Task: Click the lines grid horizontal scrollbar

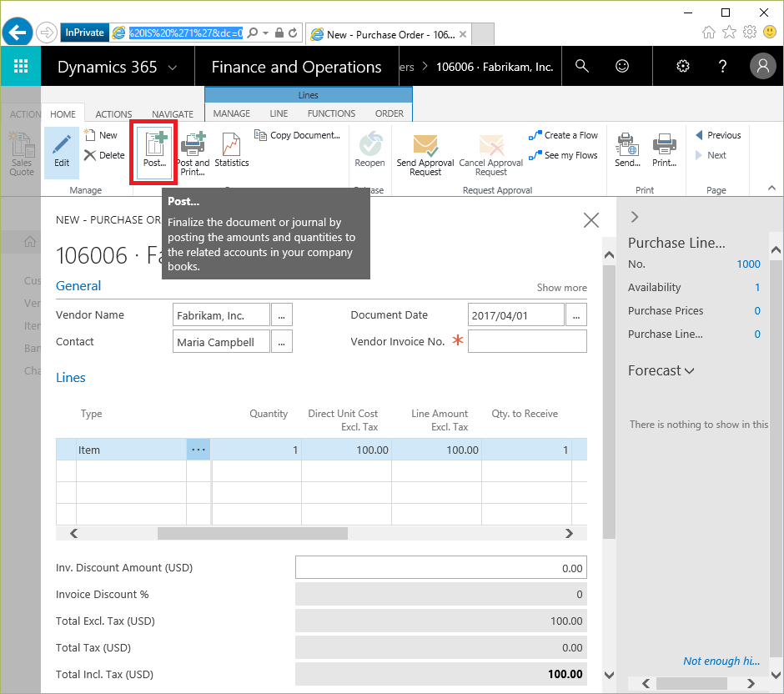Action: coord(253,534)
